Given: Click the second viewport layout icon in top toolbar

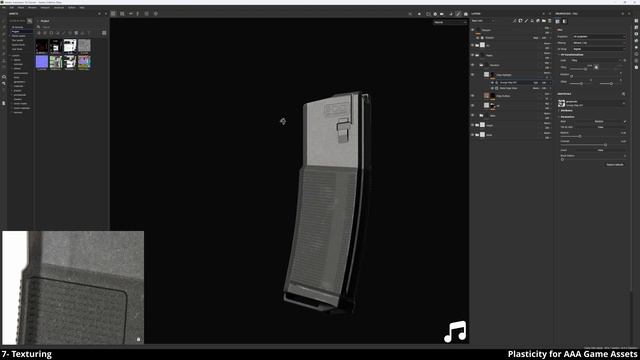Looking at the screenshot, I should [x=122, y=14].
